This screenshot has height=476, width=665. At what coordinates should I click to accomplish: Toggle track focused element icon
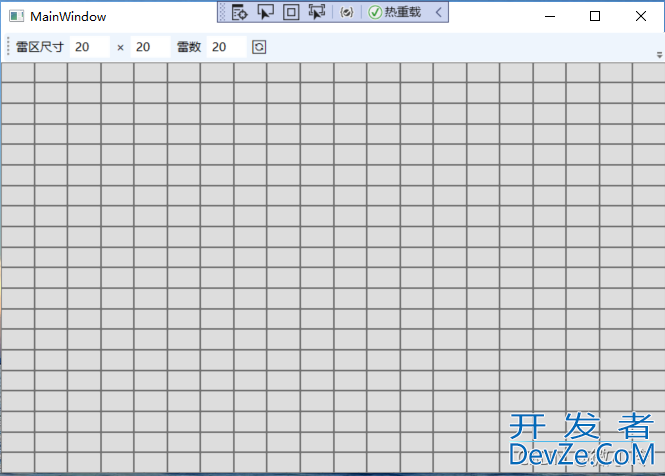(317, 12)
